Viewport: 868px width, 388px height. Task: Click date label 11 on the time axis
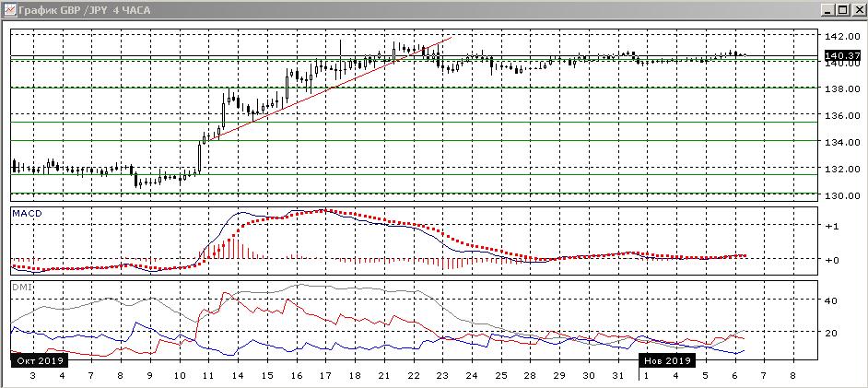[x=207, y=376]
